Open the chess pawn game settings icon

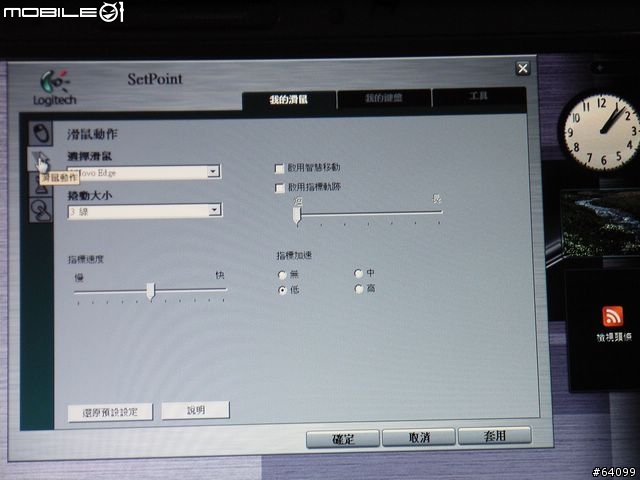40,184
